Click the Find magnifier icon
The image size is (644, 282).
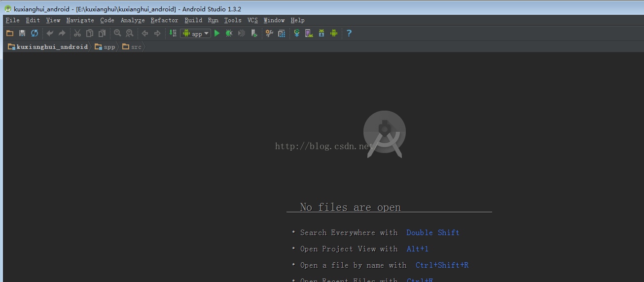coord(117,33)
